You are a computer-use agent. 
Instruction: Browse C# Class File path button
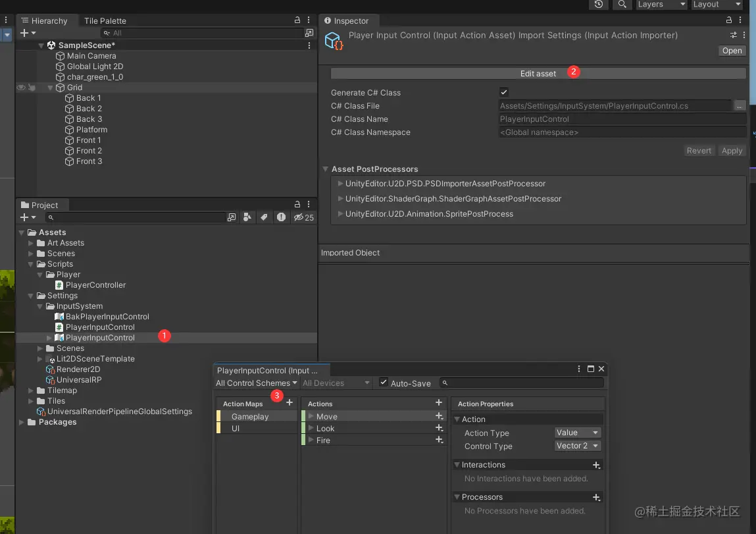(x=739, y=105)
